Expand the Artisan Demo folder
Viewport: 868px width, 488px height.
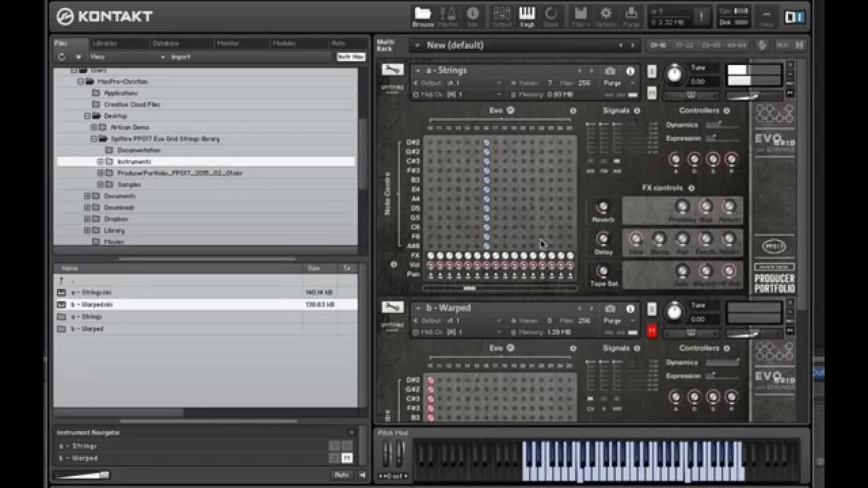94,127
